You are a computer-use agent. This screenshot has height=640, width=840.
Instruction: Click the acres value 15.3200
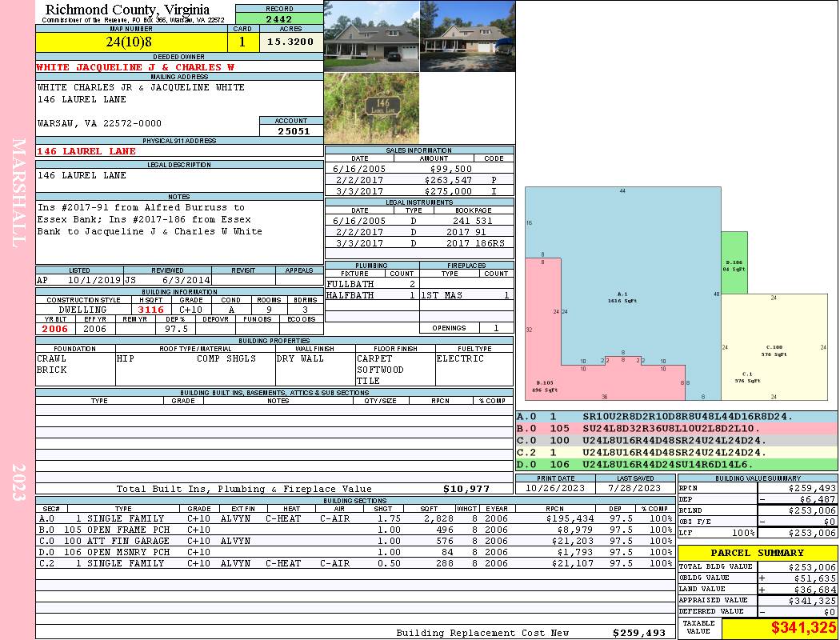tap(291, 41)
